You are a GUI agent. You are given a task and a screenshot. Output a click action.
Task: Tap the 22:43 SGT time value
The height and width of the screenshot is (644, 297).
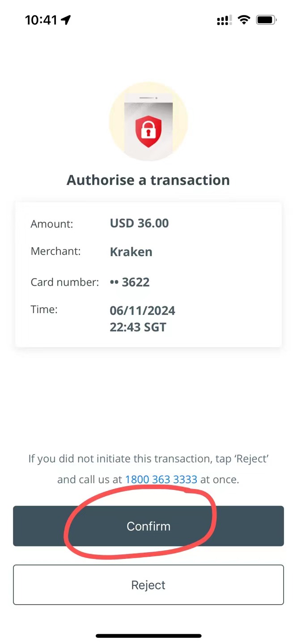(138, 327)
